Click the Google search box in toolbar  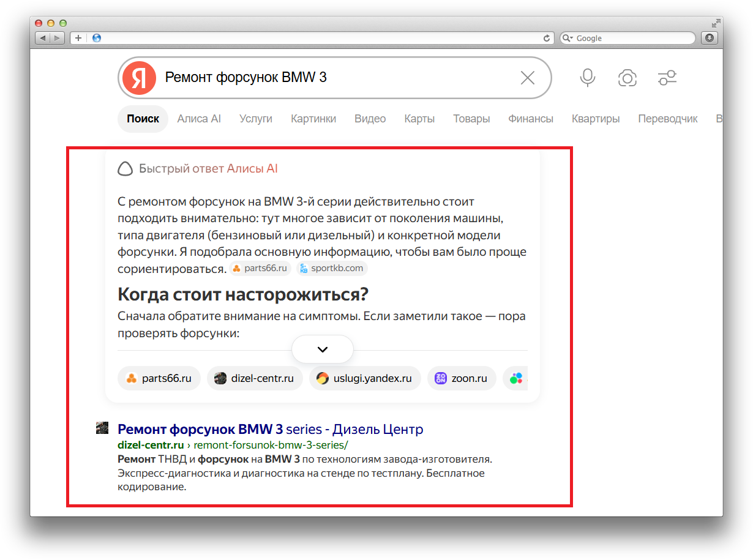coord(627,38)
